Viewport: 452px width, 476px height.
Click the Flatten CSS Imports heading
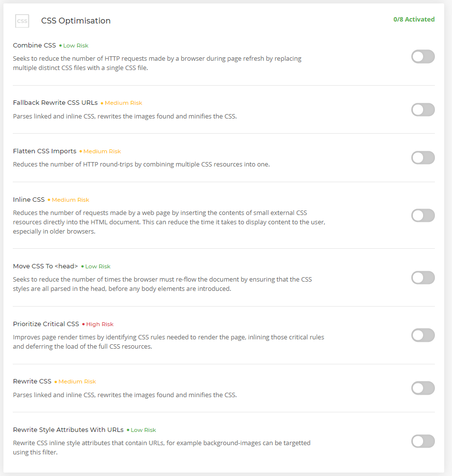click(x=45, y=151)
